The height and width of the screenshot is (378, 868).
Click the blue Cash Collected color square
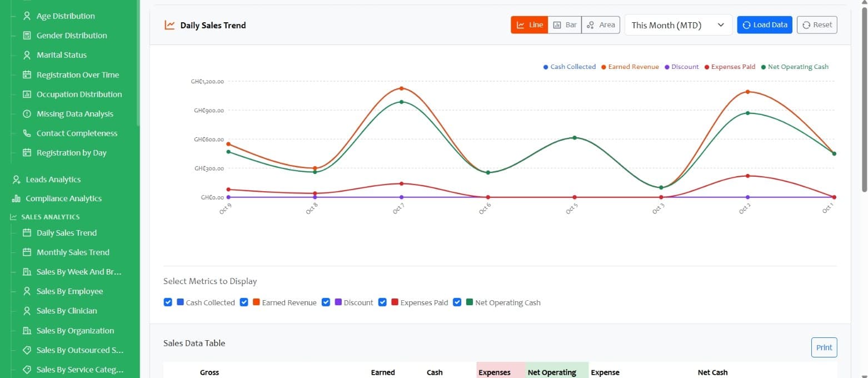(180, 302)
